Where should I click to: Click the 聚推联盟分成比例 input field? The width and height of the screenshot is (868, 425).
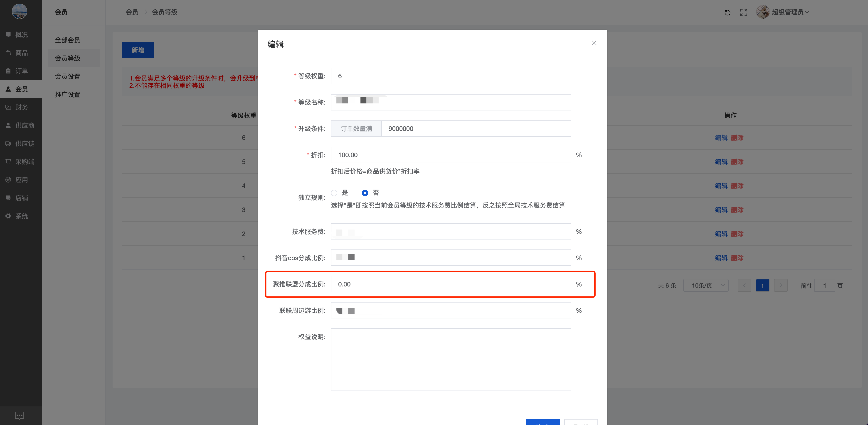coord(451,284)
